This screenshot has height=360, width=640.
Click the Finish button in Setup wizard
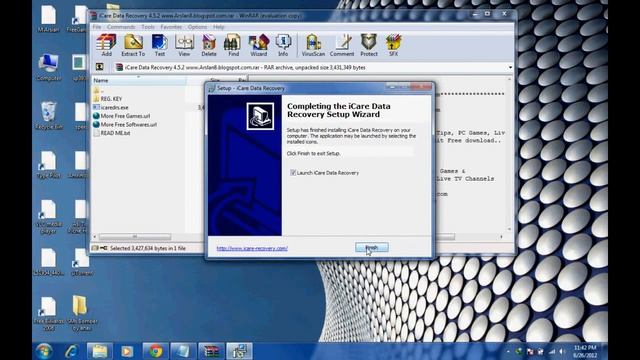tap(371, 247)
